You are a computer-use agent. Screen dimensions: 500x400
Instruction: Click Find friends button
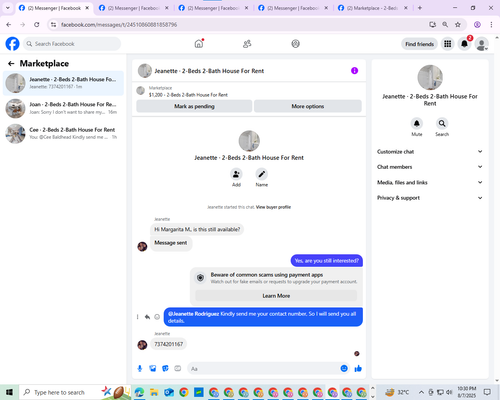[419, 44]
